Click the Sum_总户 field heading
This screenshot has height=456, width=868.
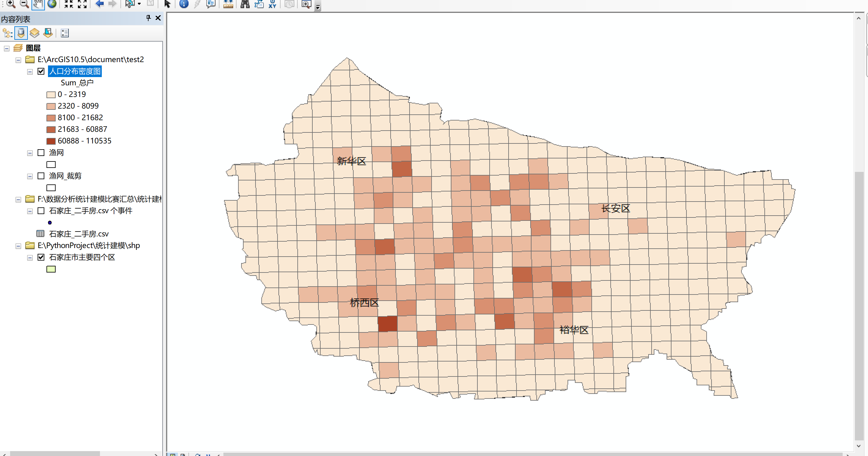click(x=77, y=83)
